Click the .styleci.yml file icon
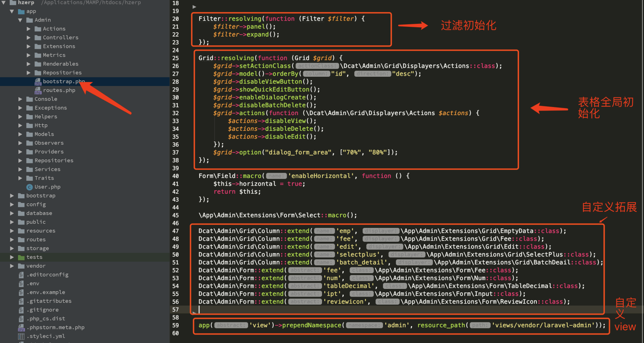Image resolution: width=644 pixels, height=343 pixels. pos(21,336)
